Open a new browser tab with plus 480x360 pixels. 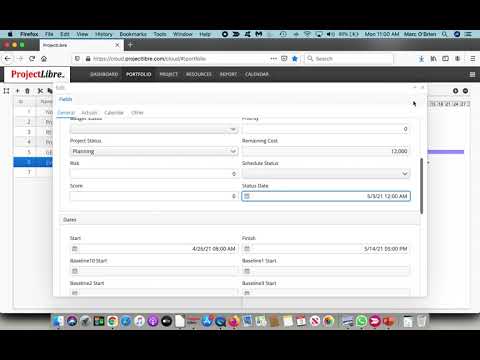click(130, 45)
